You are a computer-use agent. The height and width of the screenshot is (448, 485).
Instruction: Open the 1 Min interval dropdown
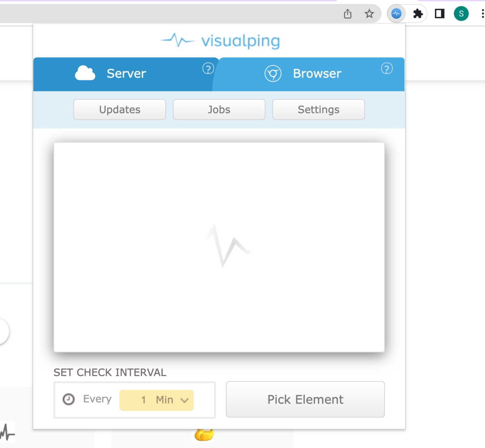pyautogui.click(x=156, y=400)
